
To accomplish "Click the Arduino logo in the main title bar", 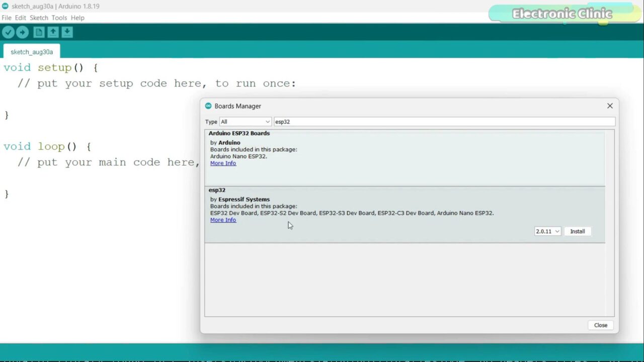I will click(x=5, y=6).
